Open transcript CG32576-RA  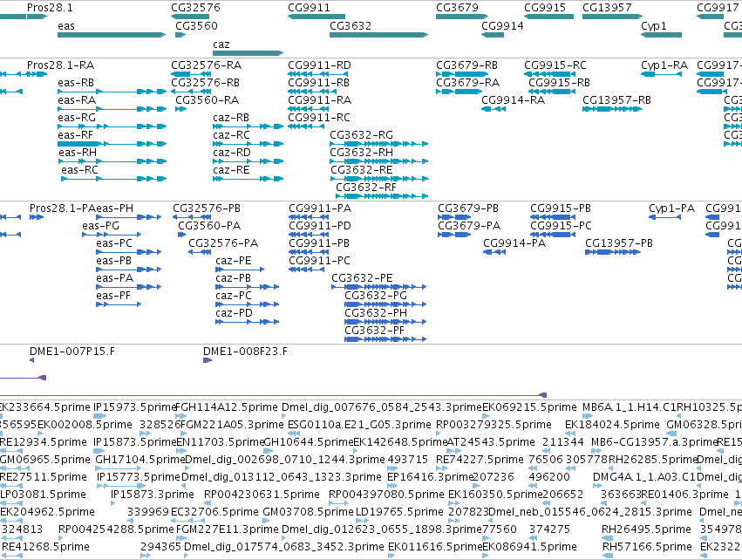(207, 65)
